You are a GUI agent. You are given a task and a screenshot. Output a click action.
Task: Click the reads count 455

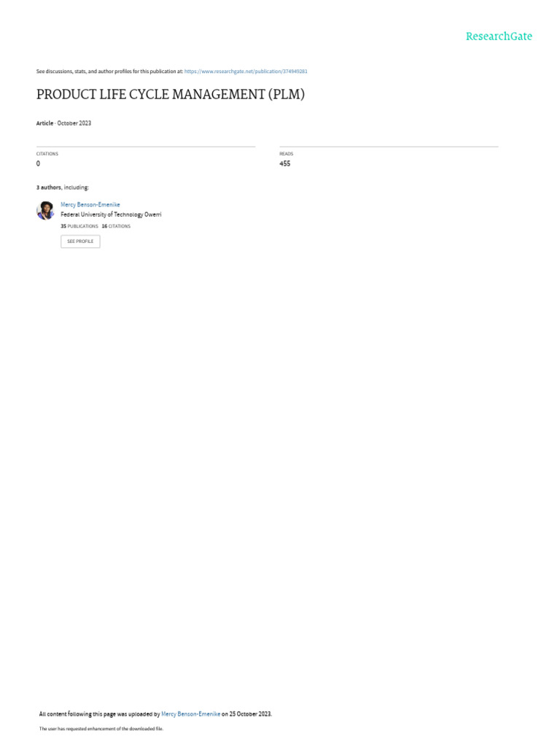[285, 163]
